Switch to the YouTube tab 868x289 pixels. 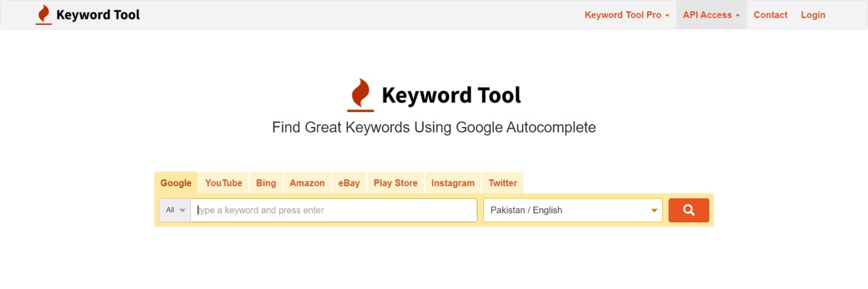click(x=224, y=183)
